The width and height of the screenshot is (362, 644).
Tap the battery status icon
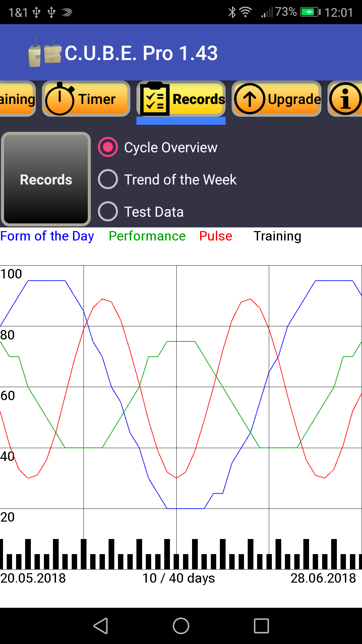310,12
